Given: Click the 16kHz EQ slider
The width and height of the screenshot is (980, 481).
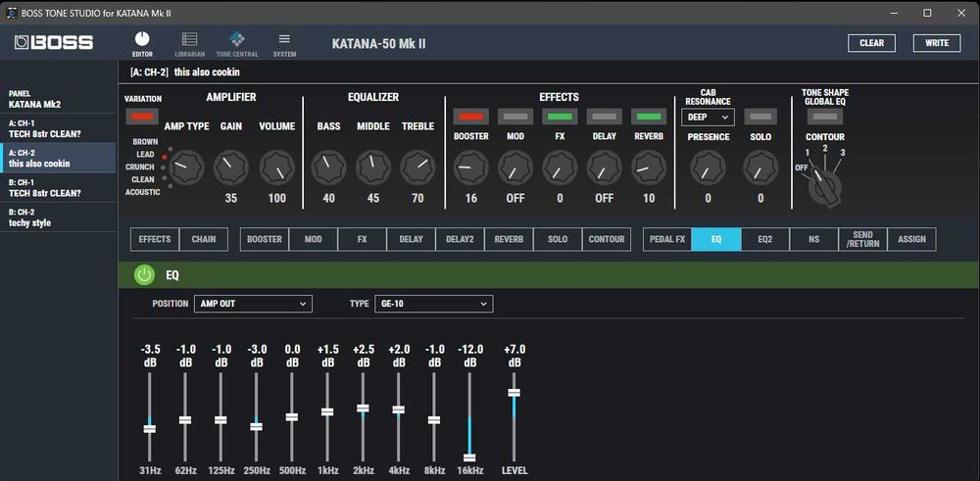Looking at the screenshot, I should 469,457.
